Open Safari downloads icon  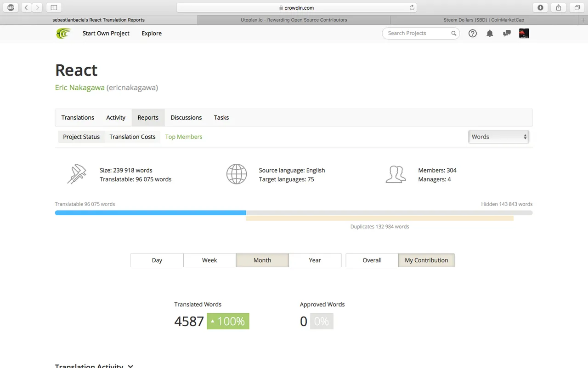[540, 7]
